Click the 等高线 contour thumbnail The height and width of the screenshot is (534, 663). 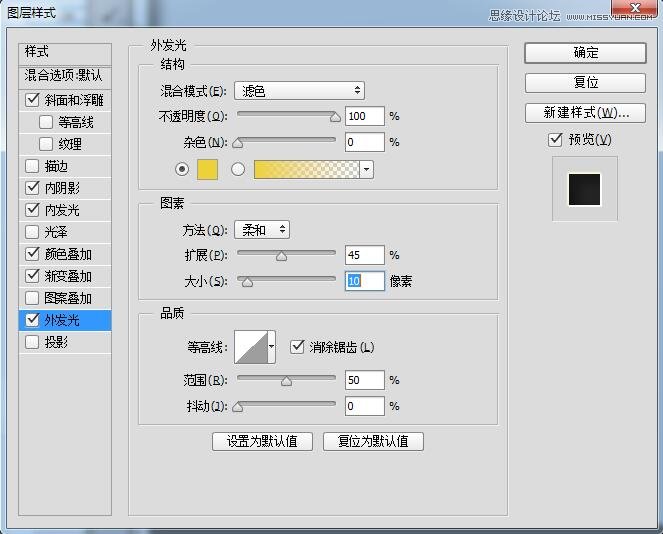coord(251,347)
